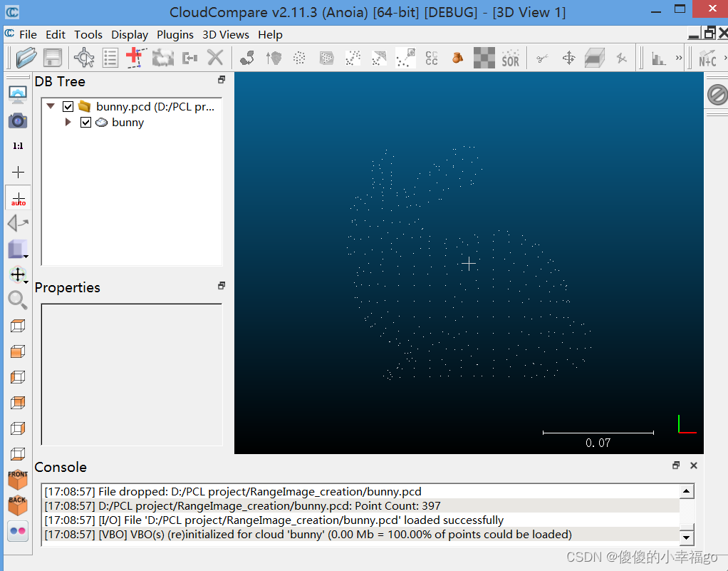The width and height of the screenshot is (728, 571).
Task: Float the DB Tree panel
Action: click(222, 79)
